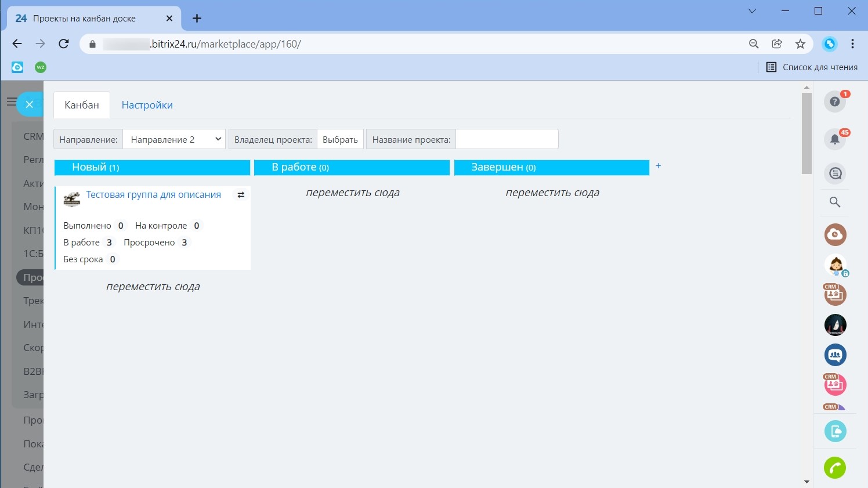
Task: Click the teal document copy icon
Action: 836,431
